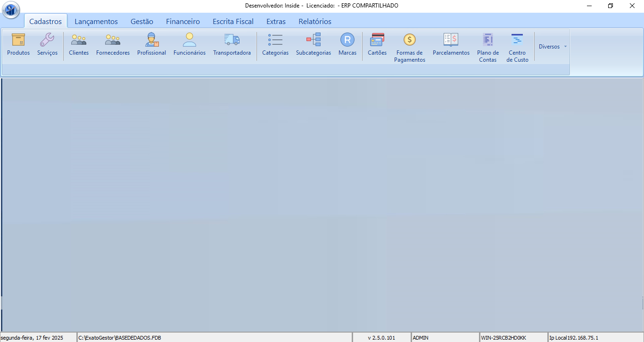The width and height of the screenshot is (644, 342).
Task: Open the Transportadora truck icon
Action: [231, 40]
